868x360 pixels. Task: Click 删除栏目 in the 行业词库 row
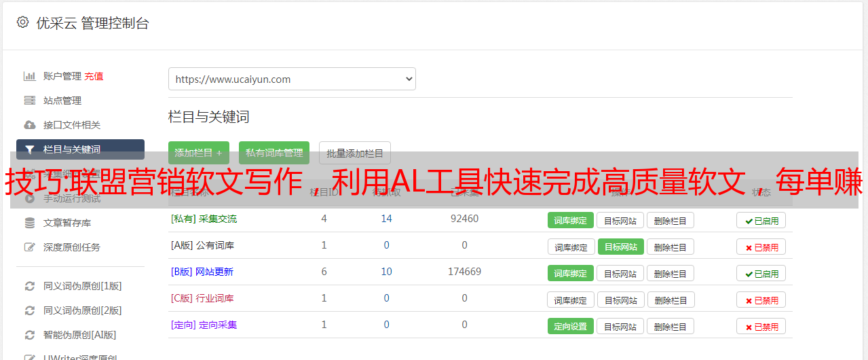672,300
